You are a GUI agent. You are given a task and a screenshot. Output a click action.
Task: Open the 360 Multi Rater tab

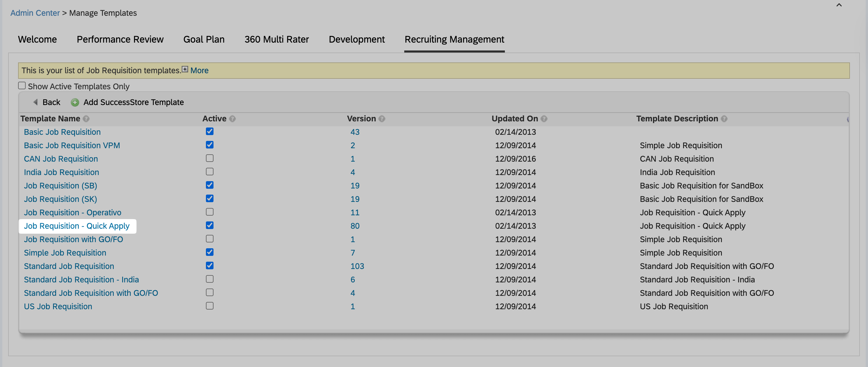276,39
